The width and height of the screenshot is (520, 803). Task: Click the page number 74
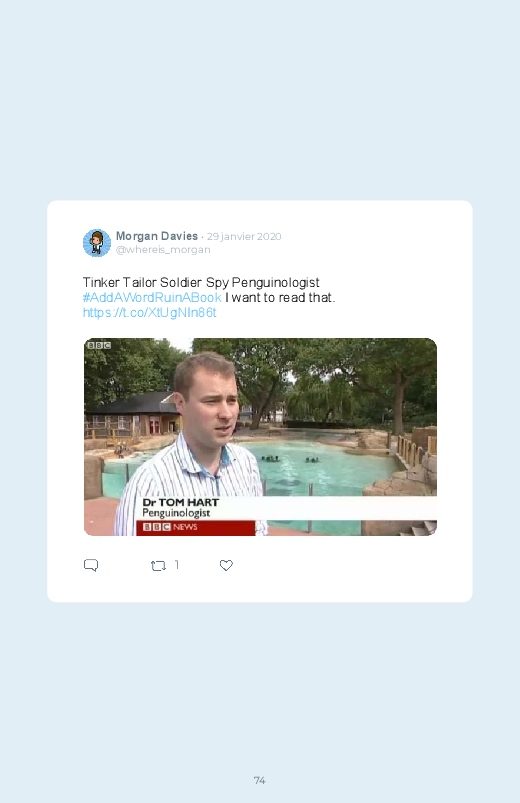pyautogui.click(x=259, y=780)
